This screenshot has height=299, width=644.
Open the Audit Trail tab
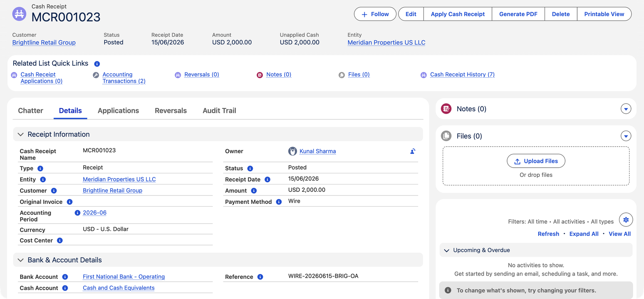pos(219,111)
